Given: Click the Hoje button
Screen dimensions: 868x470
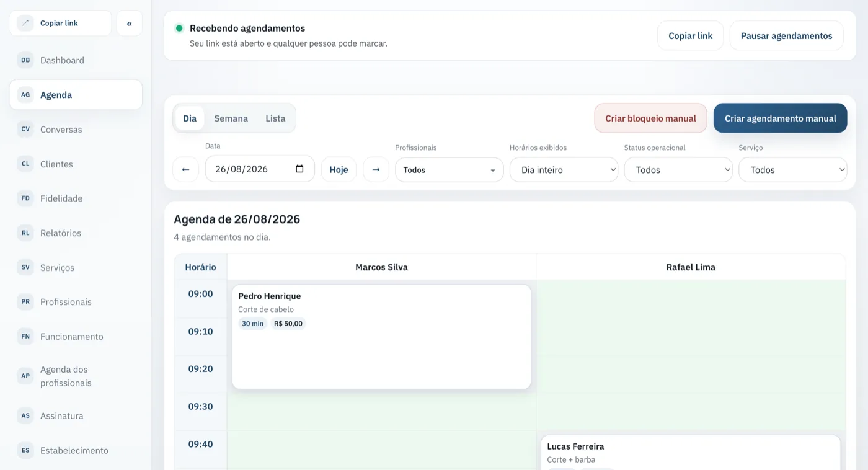Looking at the screenshot, I should (x=339, y=169).
